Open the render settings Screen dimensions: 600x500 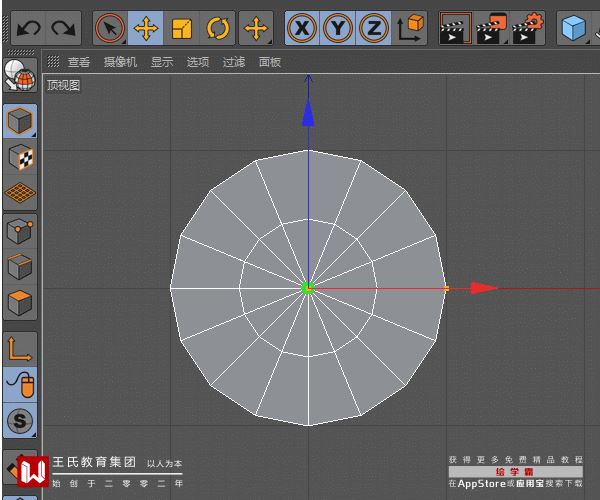527,28
